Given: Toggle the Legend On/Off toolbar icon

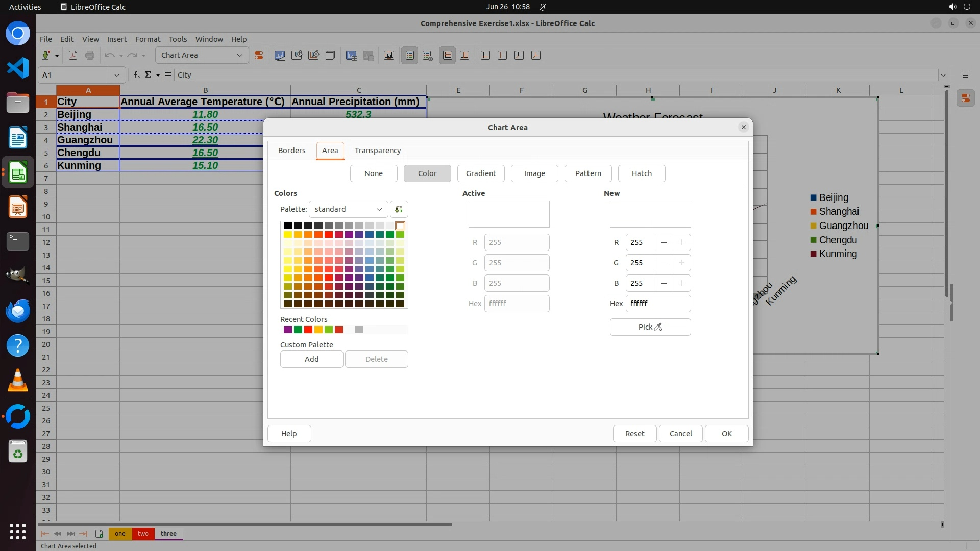Looking at the screenshot, I should [410, 55].
